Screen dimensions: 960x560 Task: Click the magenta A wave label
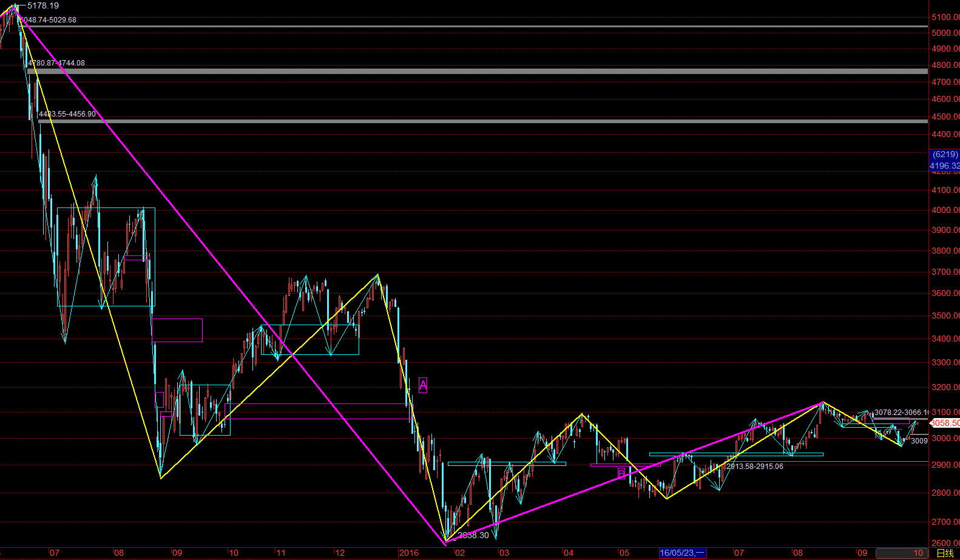423,385
